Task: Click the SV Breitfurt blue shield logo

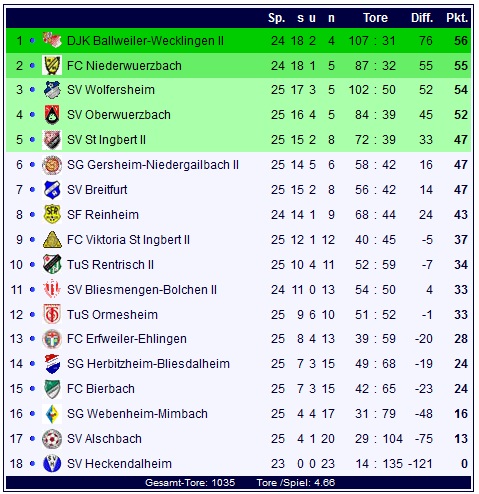Action: [x=52, y=189]
